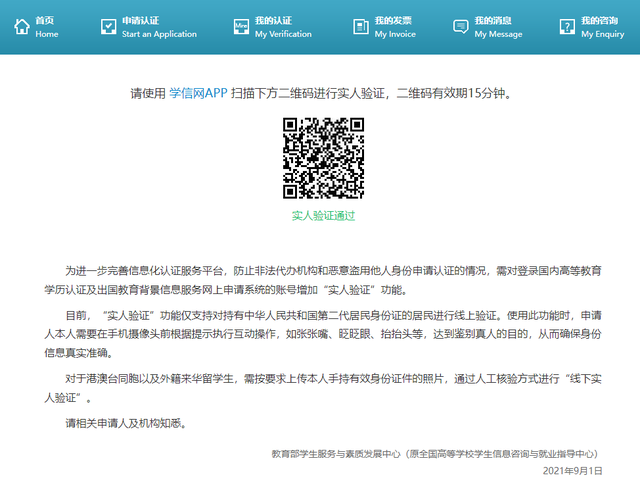Image resolution: width=640 pixels, height=490 pixels.
Task: Click the green 实人验证通过 status text
Action: (323, 216)
